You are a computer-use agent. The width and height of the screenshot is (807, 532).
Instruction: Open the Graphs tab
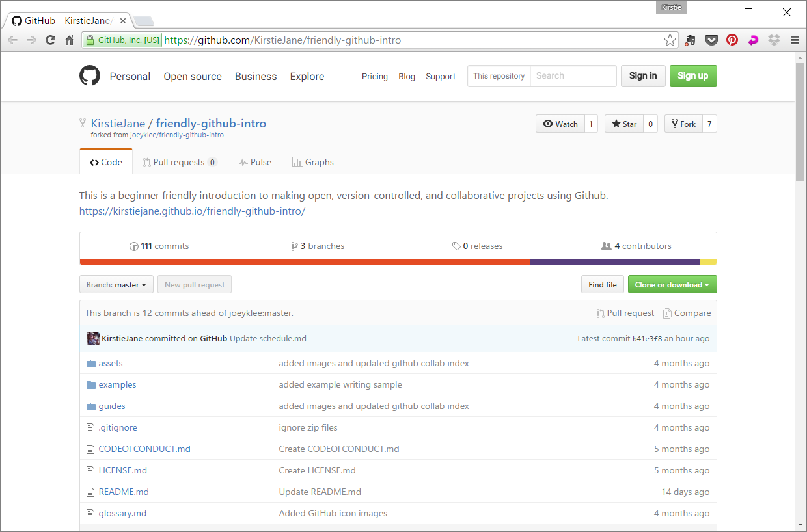tap(313, 162)
